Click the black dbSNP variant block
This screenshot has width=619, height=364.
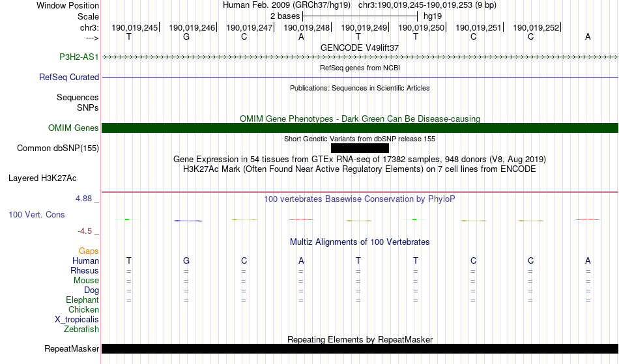[x=360, y=148]
